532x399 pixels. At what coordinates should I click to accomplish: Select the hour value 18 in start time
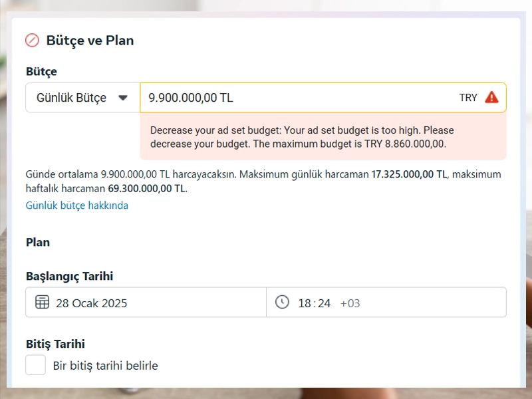tap(305, 303)
